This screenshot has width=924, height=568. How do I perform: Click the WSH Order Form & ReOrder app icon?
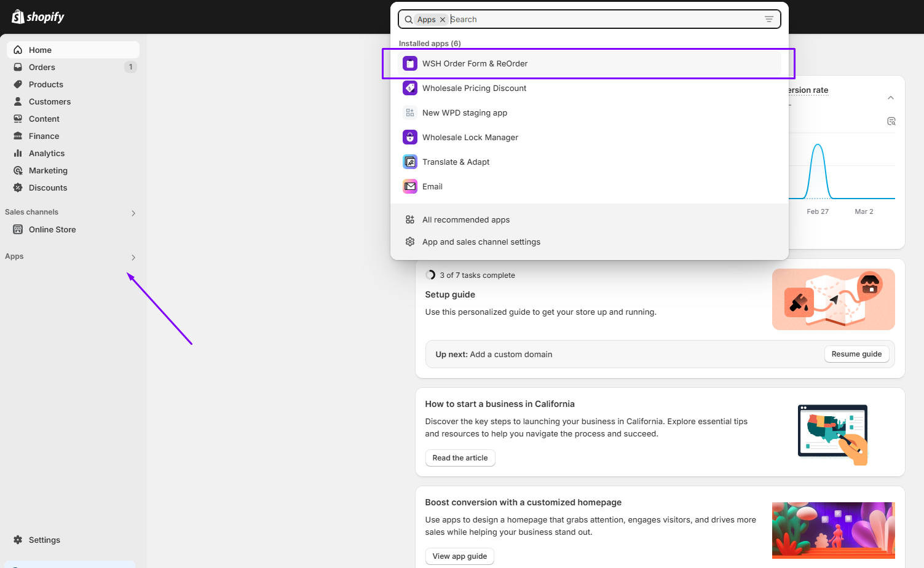point(410,63)
